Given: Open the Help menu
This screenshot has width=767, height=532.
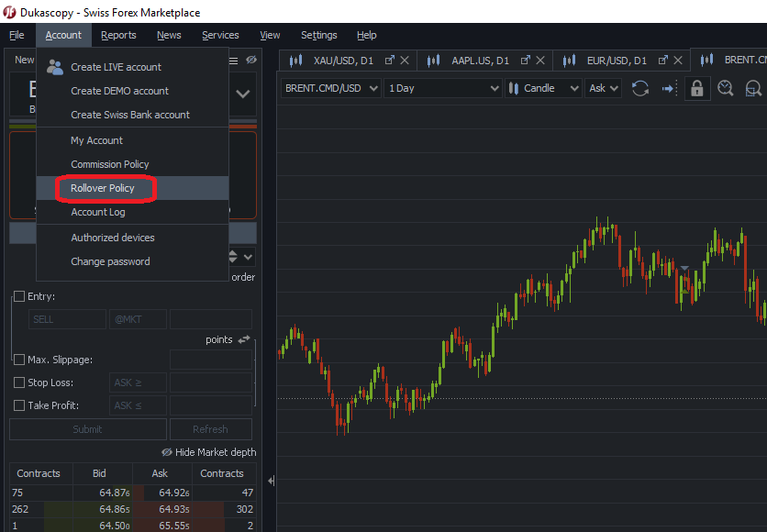Looking at the screenshot, I should [366, 35].
